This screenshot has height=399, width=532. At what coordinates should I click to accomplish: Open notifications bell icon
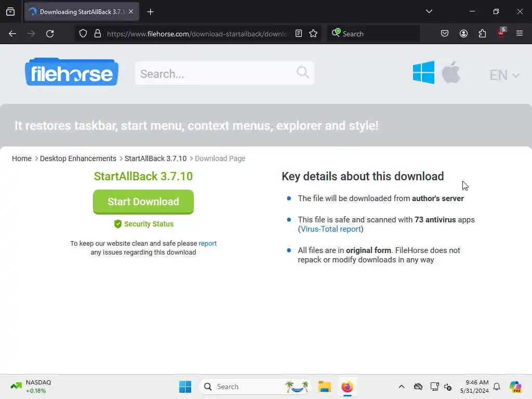tap(497, 387)
